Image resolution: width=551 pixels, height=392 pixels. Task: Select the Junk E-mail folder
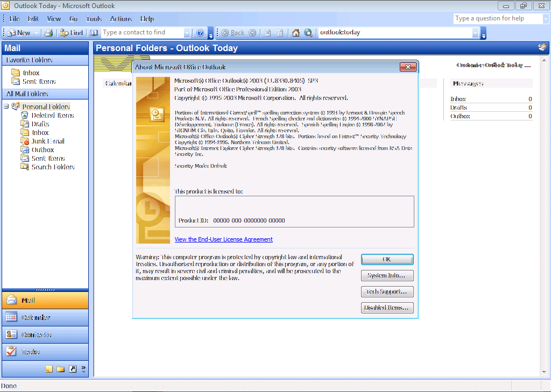coord(47,141)
